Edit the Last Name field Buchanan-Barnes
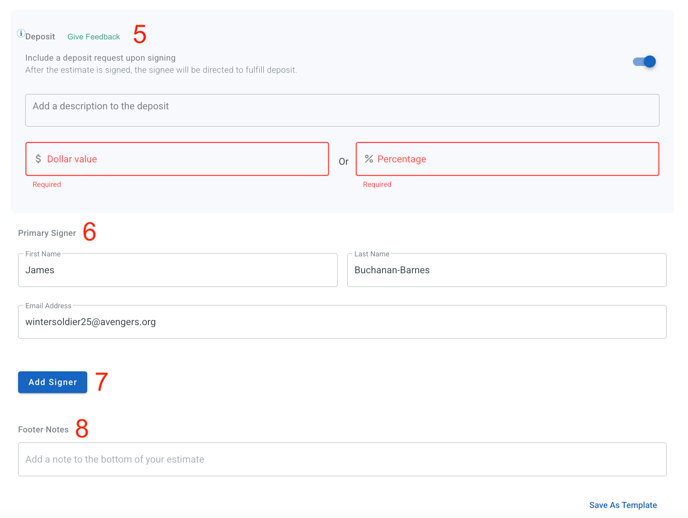This screenshot has height=518, width=688. pyautogui.click(x=507, y=270)
